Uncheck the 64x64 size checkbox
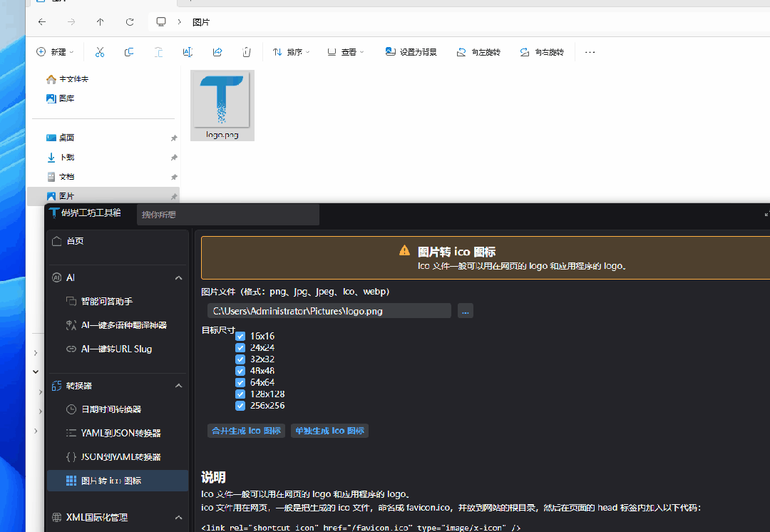This screenshot has height=532, width=770. [240, 383]
